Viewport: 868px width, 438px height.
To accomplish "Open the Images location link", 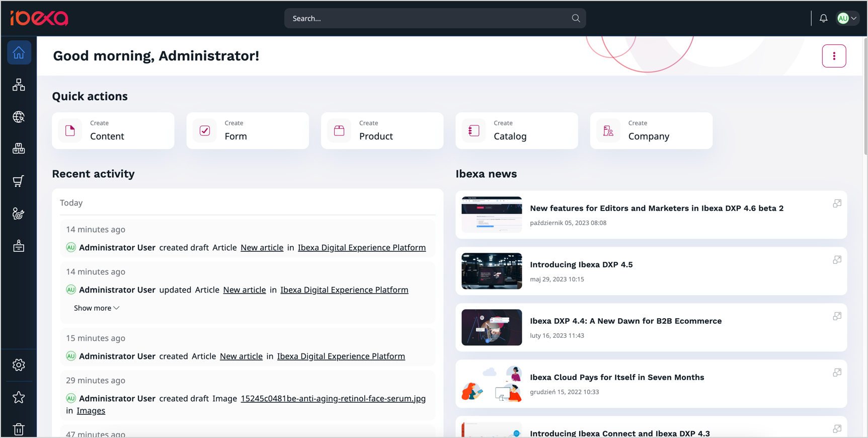I will pyautogui.click(x=91, y=411).
